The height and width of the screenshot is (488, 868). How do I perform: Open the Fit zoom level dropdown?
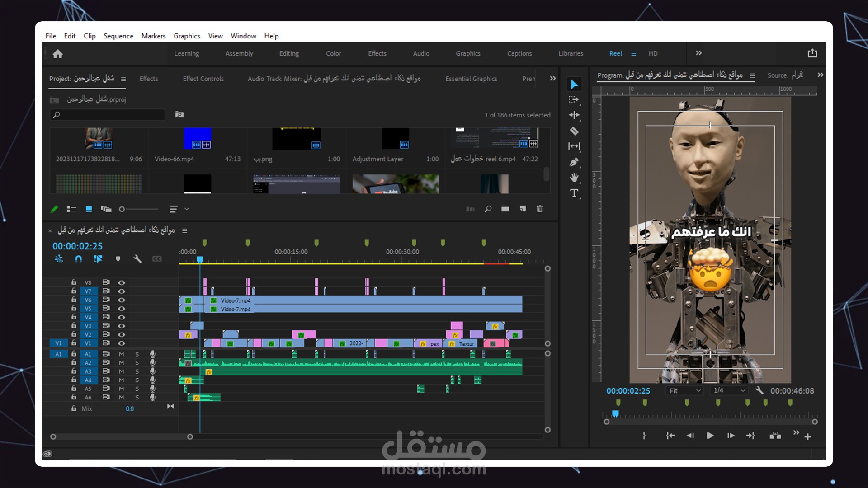[x=685, y=391]
